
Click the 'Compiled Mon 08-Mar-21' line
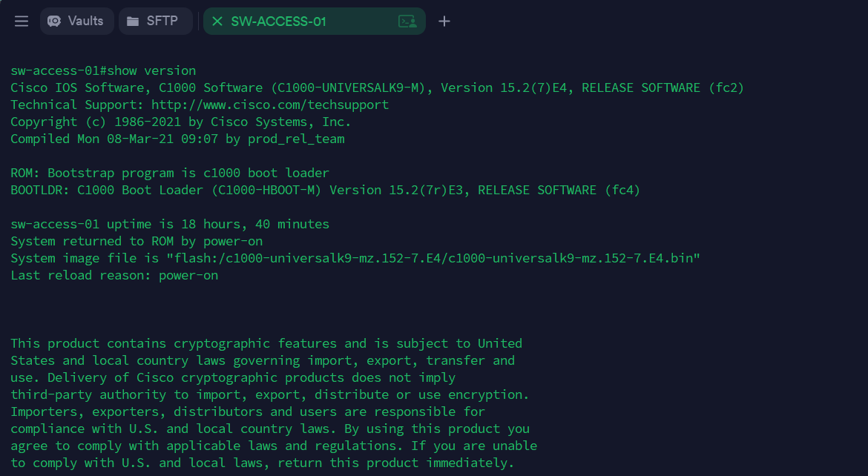[x=177, y=139]
